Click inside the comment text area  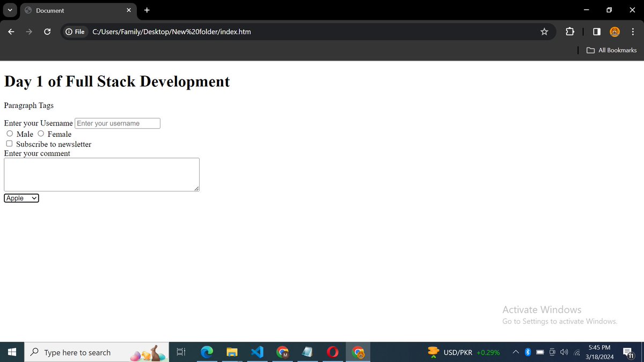102,174
